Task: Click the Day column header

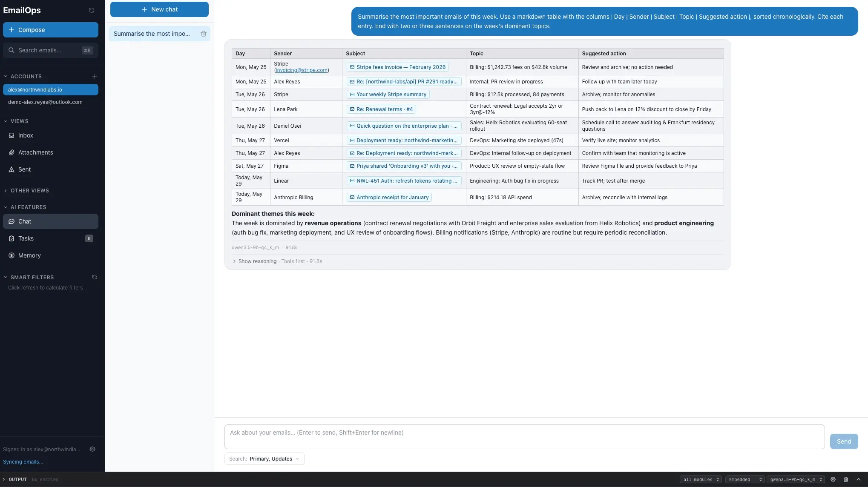Action: pos(251,54)
